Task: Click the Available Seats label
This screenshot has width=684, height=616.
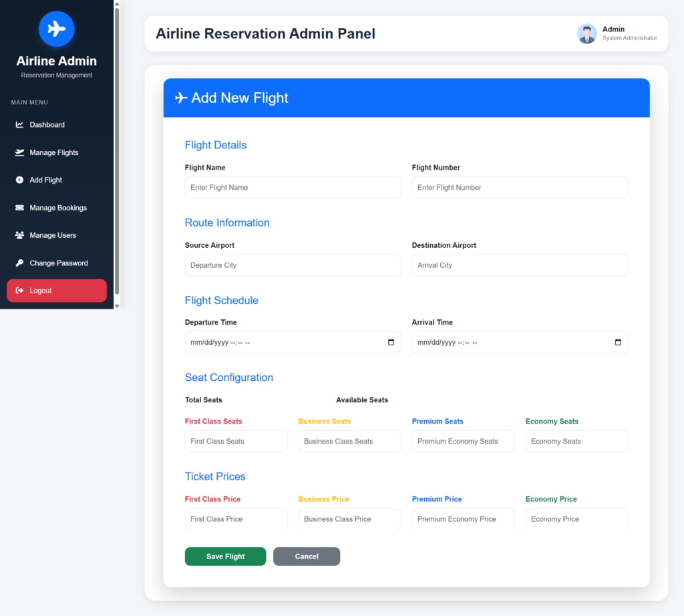Action: [x=362, y=400]
